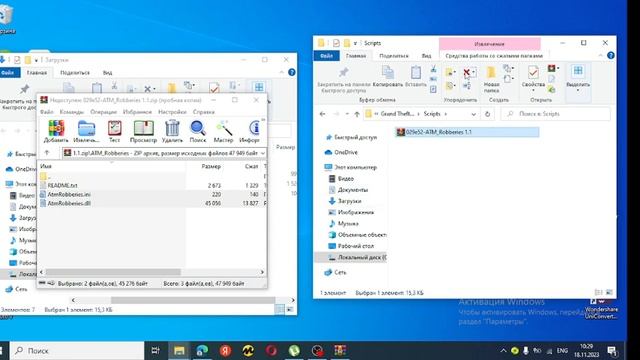Expand address bar history dropdown in Scripts
This screenshot has height=360, width=640.
[473, 114]
